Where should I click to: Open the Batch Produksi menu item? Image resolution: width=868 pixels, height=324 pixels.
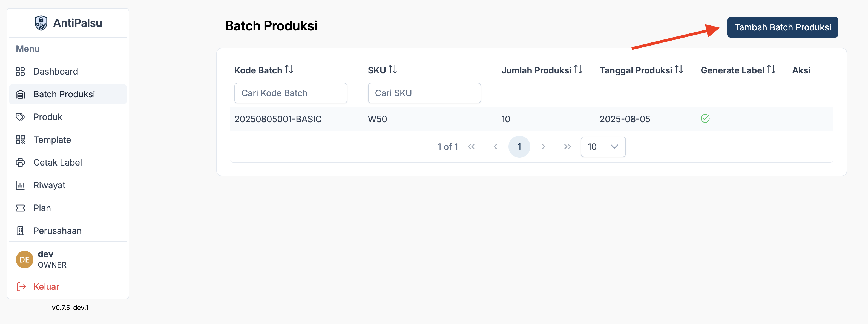64,94
